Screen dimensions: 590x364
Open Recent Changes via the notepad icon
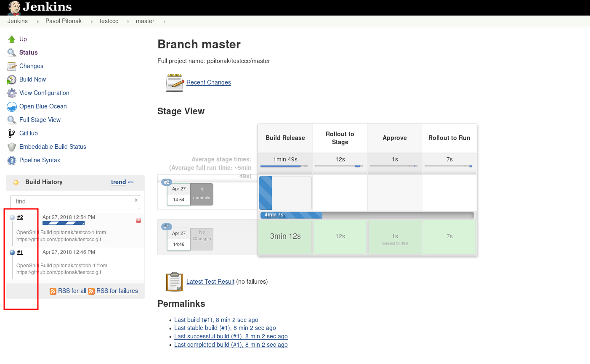click(174, 82)
